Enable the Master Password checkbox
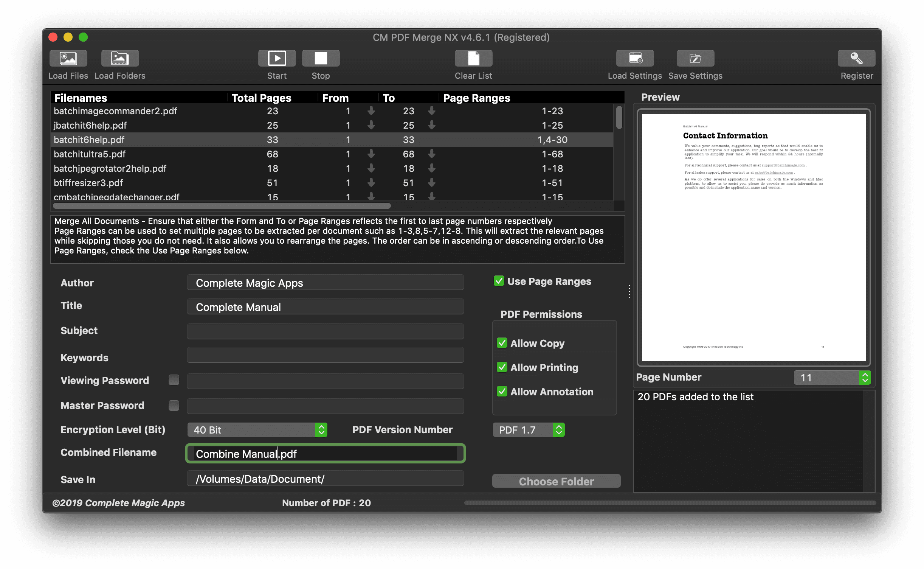The width and height of the screenshot is (924, 569). 174,406
